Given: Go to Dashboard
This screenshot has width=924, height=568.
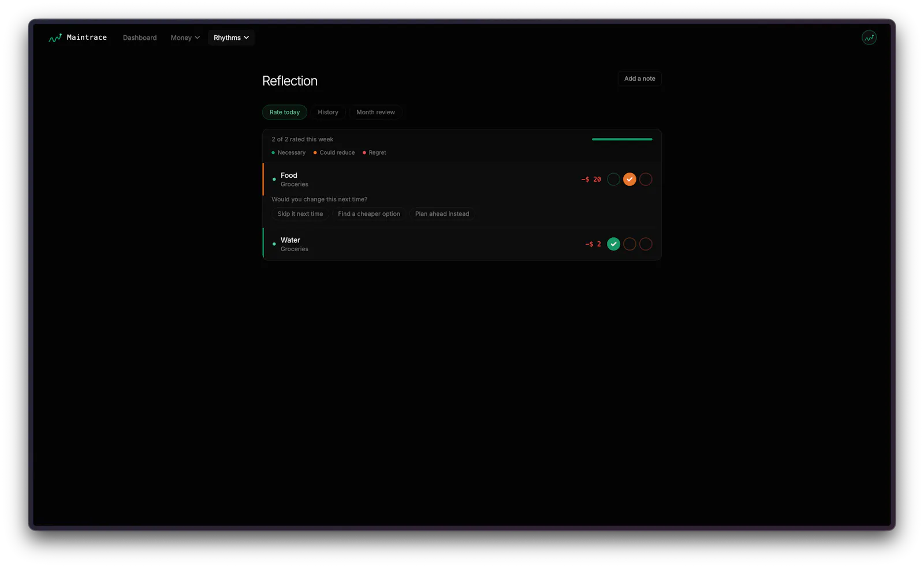Looking at the screenshot, I should point(140,38).
